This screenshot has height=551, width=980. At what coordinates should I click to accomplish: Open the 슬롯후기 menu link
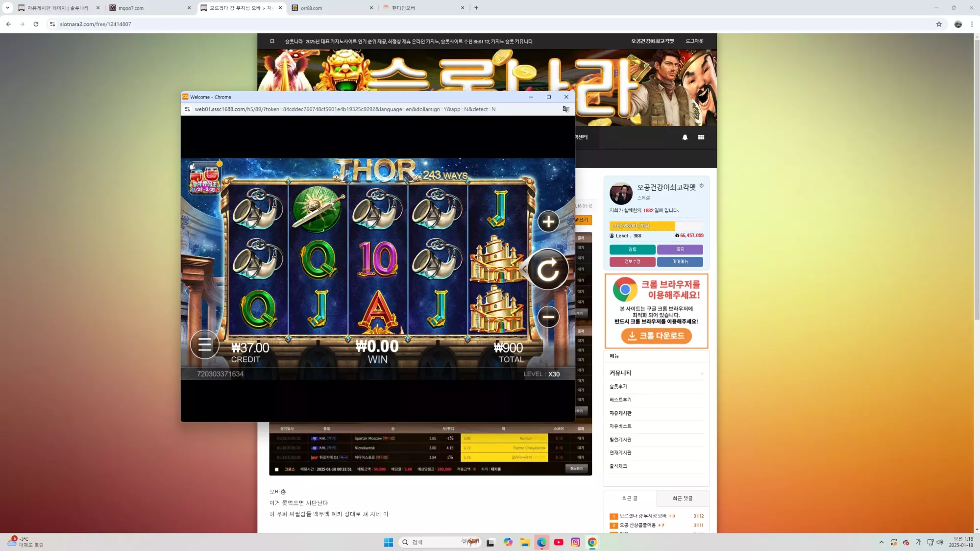pos(618,386)
